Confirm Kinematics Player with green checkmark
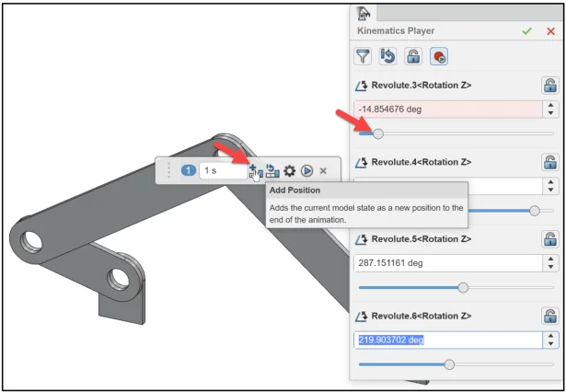566x392 pixels. (526, 30)
